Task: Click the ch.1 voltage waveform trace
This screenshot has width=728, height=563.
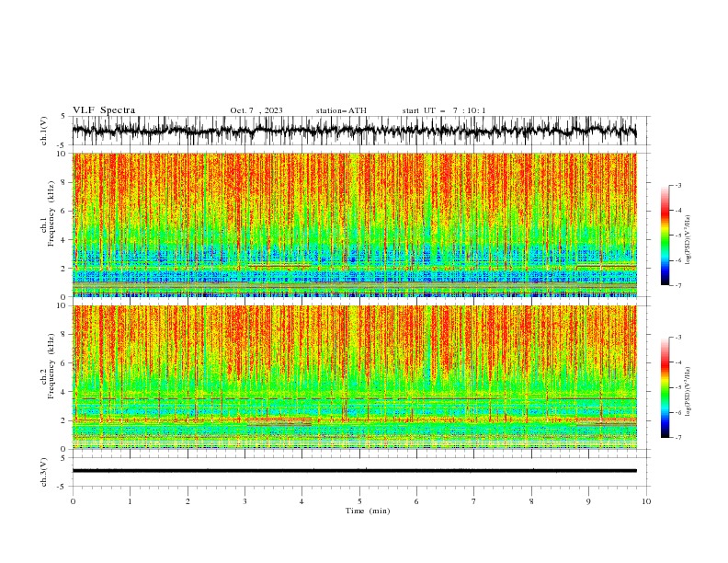Action: click(x=354, y=131)
